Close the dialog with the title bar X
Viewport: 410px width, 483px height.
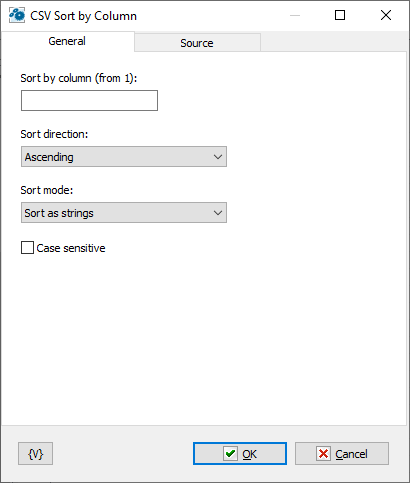coord(386,15)
